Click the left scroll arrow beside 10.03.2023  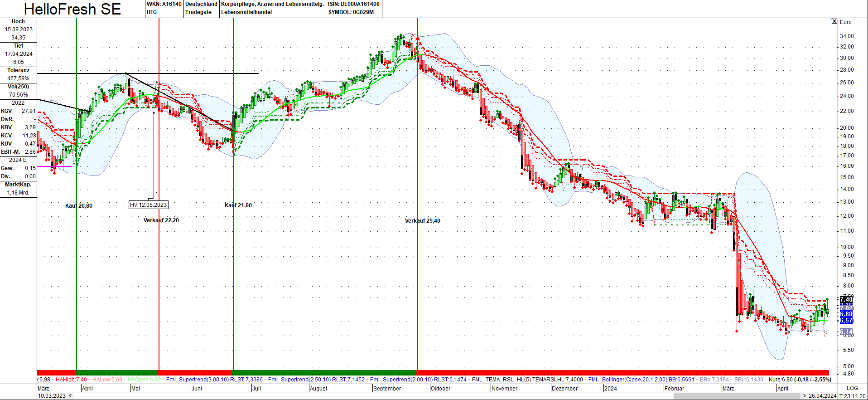tap(70, 396)
